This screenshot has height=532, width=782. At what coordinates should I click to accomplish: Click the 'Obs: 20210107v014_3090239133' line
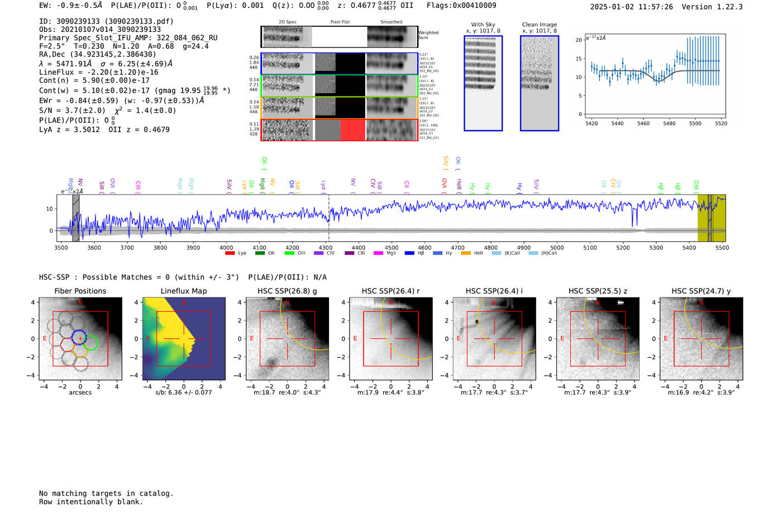pyautogui.click(x=100, y=30)
